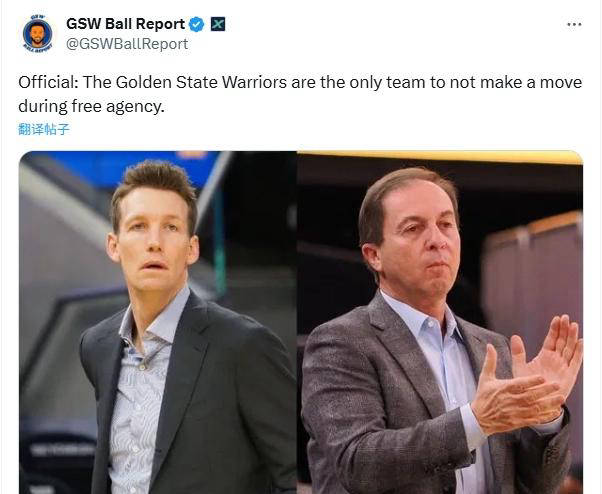
Task: Click the translate post link
Action: tap(44, 129)
